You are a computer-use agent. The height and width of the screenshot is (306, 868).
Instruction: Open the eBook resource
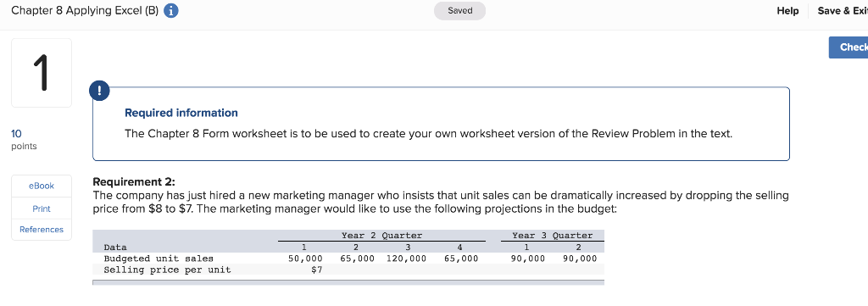click(42, 186)
